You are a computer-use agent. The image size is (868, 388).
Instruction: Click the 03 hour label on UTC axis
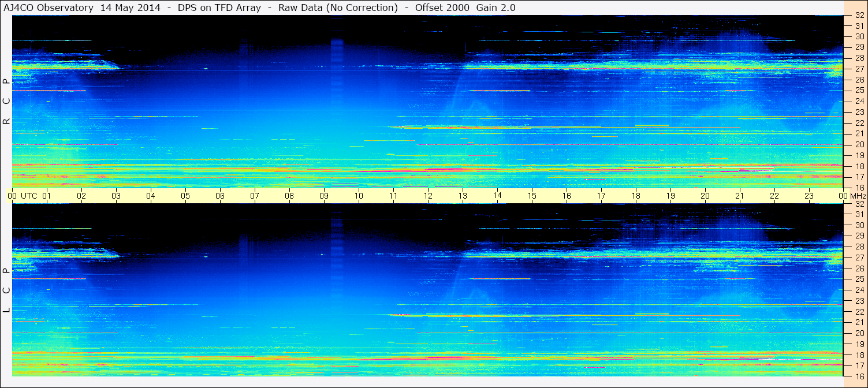point(116,196)
